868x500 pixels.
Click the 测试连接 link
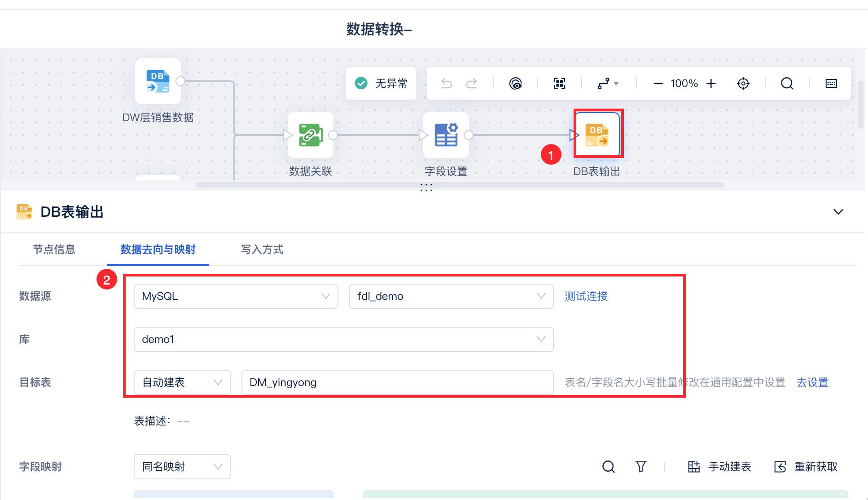(x=586, y=296)
